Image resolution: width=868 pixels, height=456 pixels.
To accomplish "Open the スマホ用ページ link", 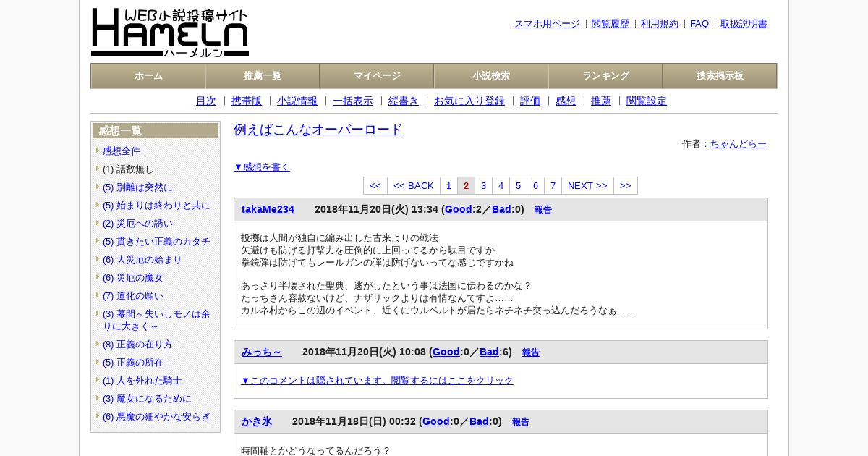I will [547, 24].
